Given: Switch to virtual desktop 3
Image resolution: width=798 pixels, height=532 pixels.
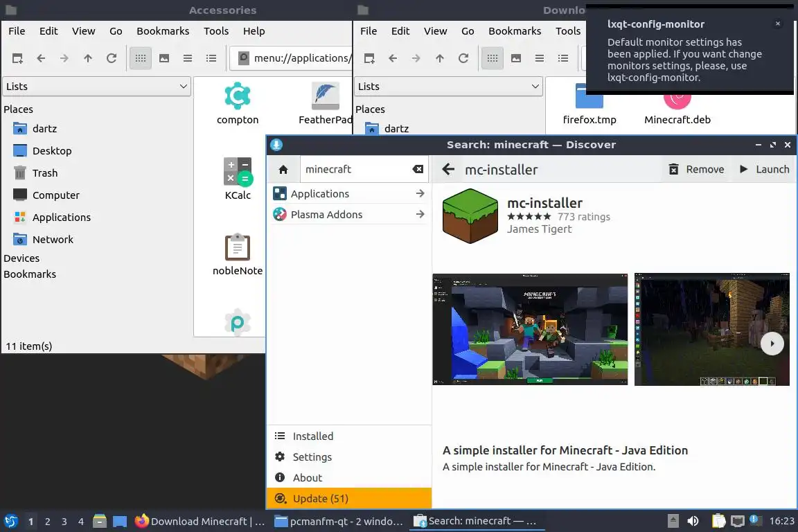Looking at the screenshot, I should (x=64, y=522).
